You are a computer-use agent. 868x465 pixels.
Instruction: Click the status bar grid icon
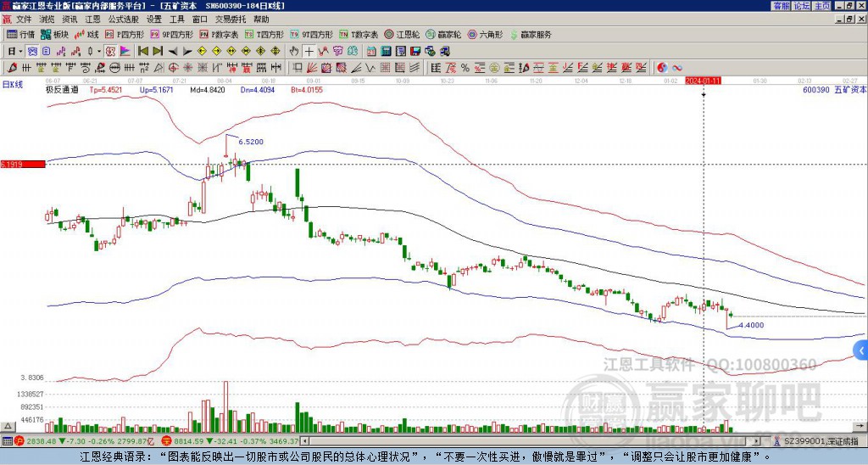pos(7,441)
